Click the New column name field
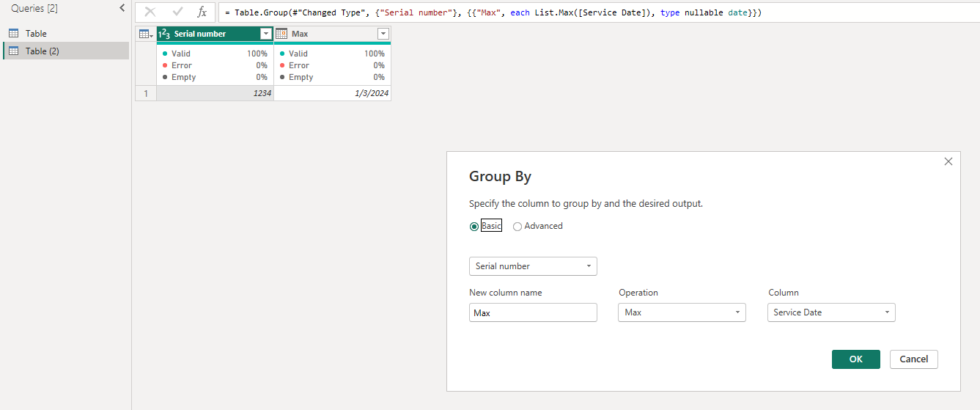980x410 pixels. point(533,312)
